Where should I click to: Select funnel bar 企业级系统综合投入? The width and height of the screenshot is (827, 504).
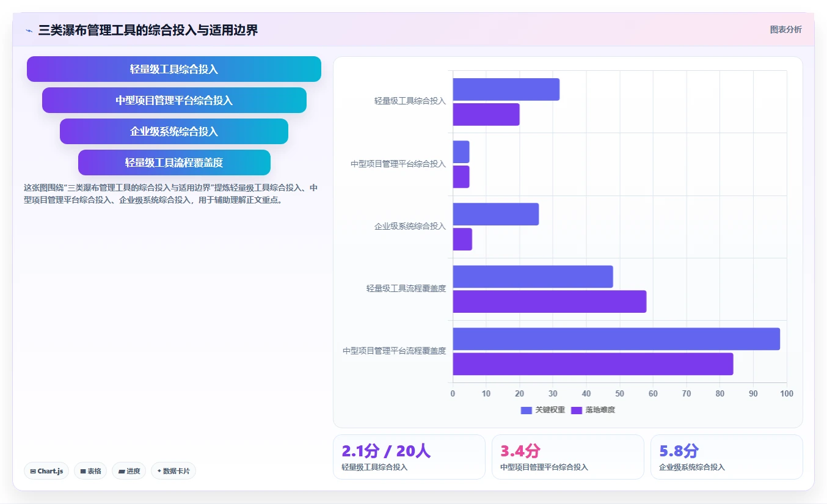(174, 131)
